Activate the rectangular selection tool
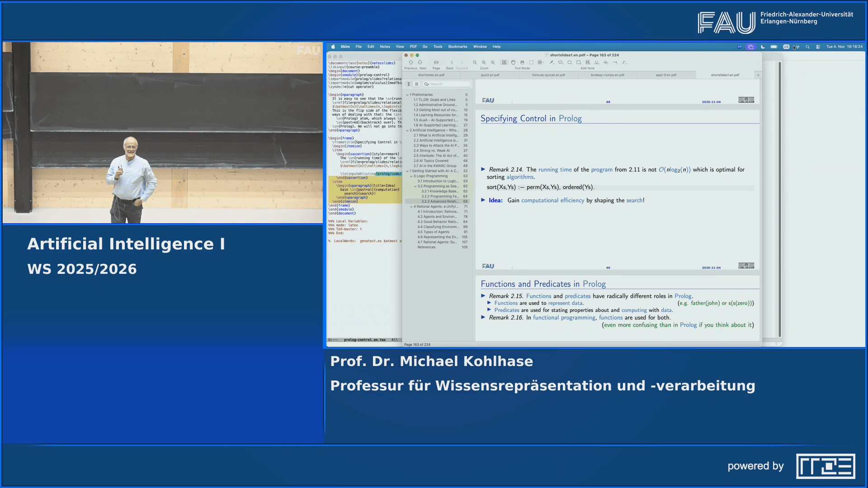Viewport: 868px width, 488px height. pos(531,62)
